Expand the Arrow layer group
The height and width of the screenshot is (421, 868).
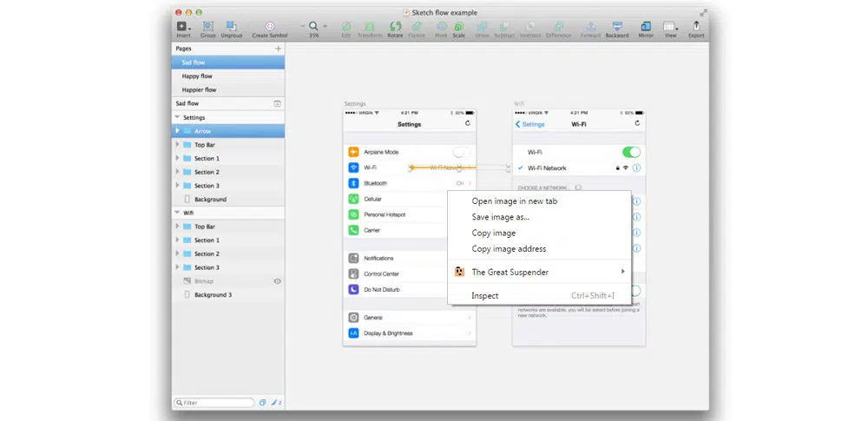(178, 131)
